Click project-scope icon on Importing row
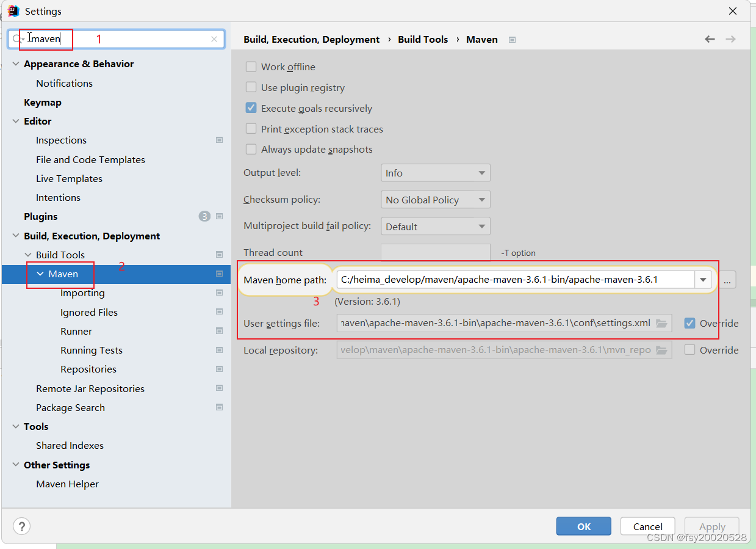 [220, 293]
